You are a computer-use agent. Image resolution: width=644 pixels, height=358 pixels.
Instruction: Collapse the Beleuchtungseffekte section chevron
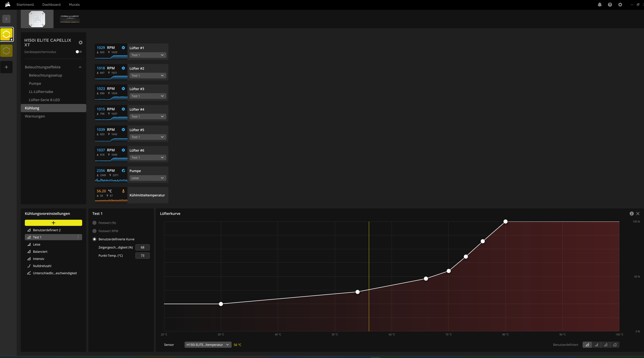pos(80,67)
